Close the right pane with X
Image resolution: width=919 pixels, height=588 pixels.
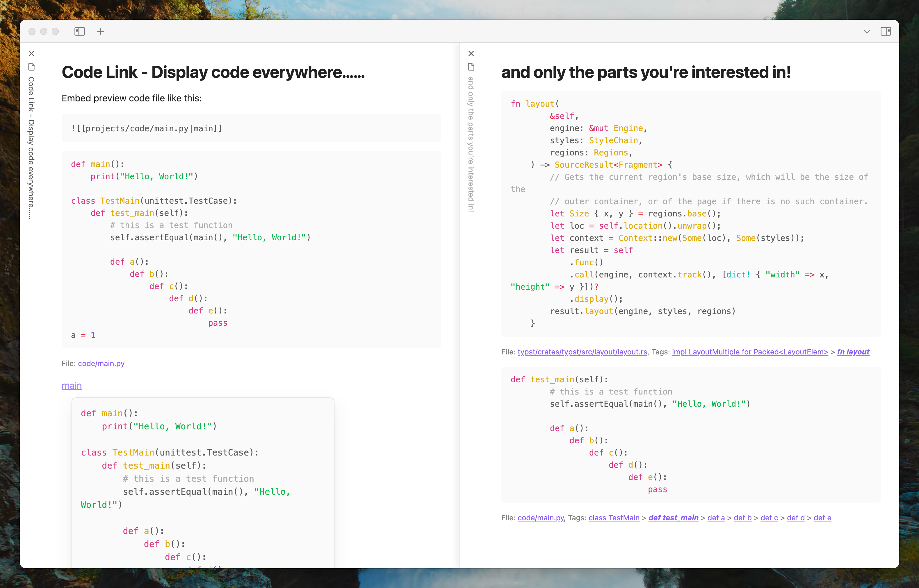tap(471, 53)
